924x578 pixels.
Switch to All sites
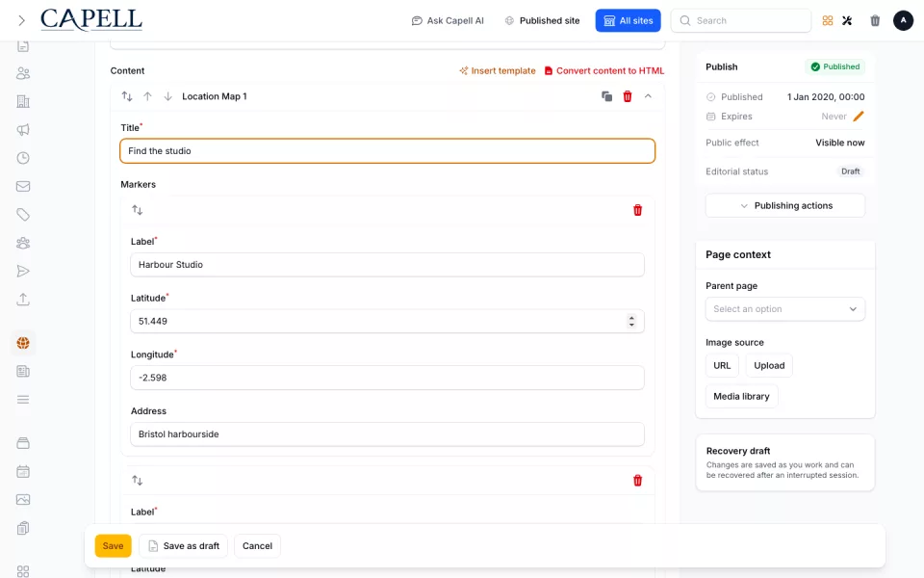tap(629, 20)
